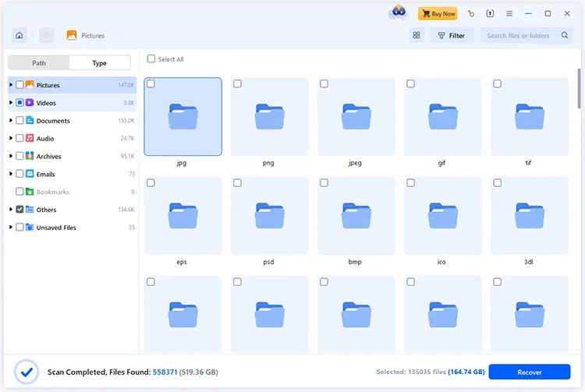The image size is (585, 392).
Task: Click the upload/update icon in title bar
Action: (x=490, y=14)
